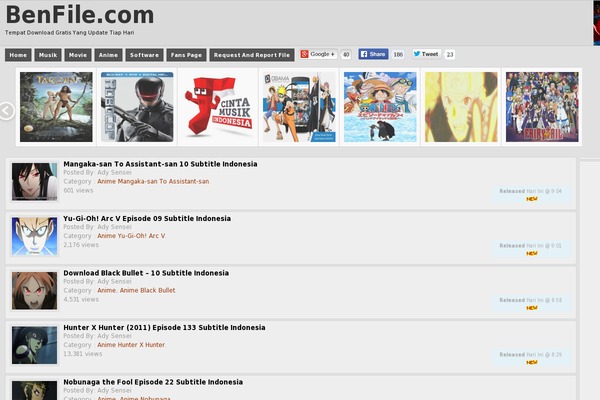Screen dimensions: 600x400
Task: Click the NEW badge on Mangaka-san row
Action: 532,199
